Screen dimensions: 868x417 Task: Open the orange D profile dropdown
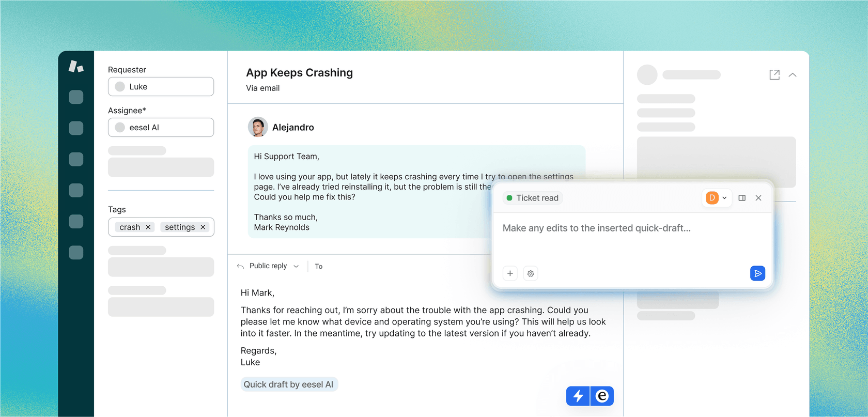[717, 198]
